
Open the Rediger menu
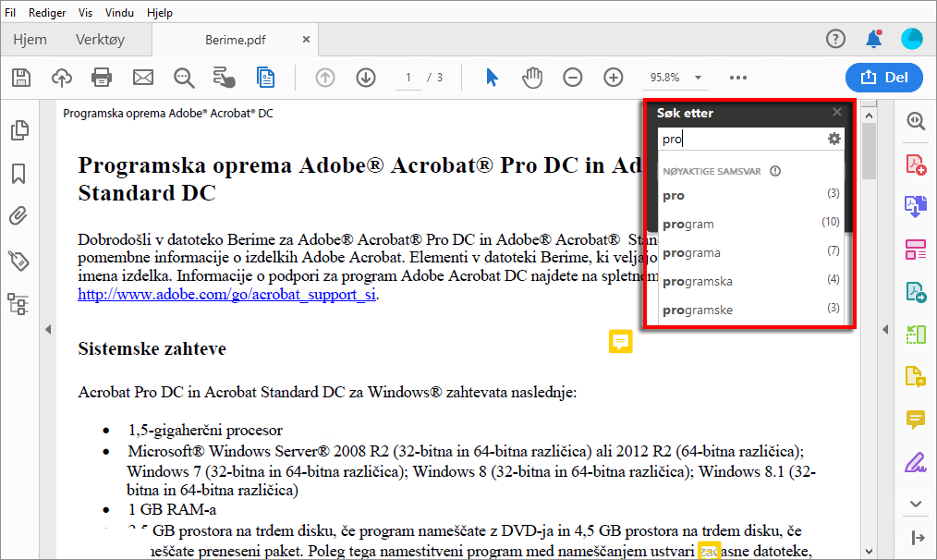click(47, 13)
